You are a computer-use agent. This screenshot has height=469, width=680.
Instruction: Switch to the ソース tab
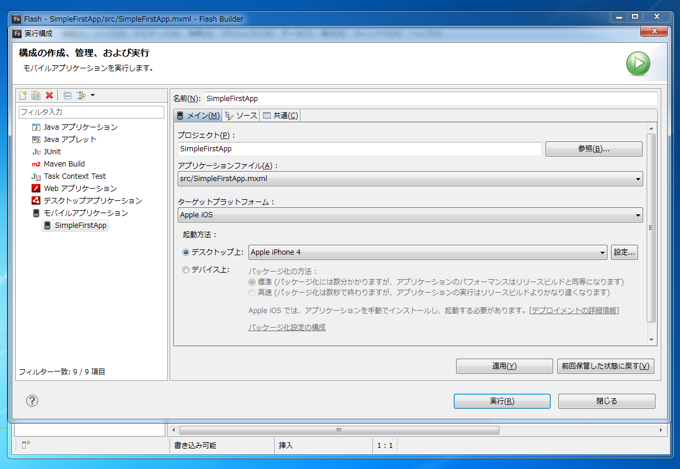pos(241,115)
